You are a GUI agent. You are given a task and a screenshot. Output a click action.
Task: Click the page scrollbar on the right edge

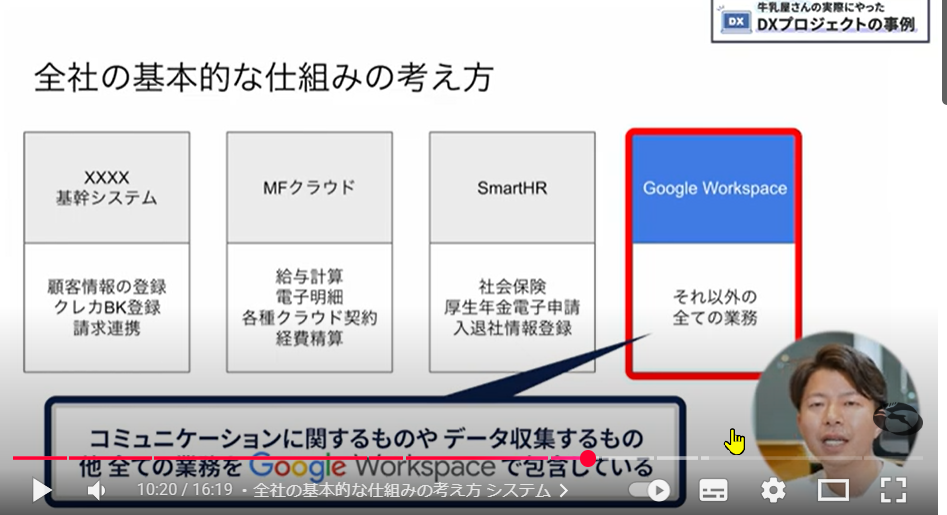(x=943, y=50)
